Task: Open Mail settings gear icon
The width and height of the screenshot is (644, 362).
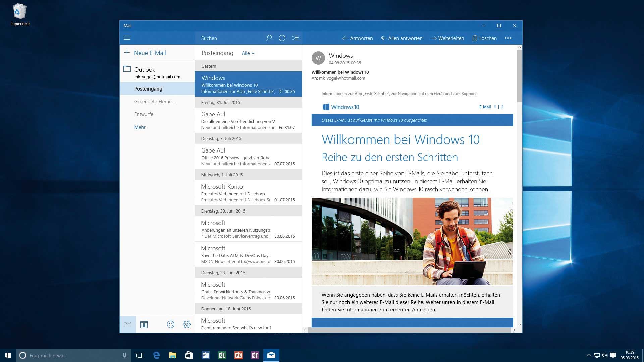Action: pos(187,324)
